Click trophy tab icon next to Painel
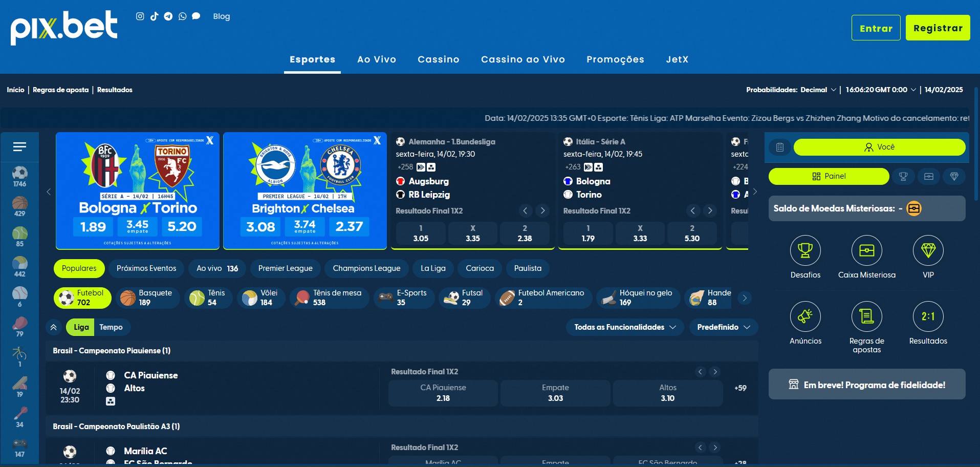Screen dimensions: 980x467 pyautogui.click(x=903, y=176)
